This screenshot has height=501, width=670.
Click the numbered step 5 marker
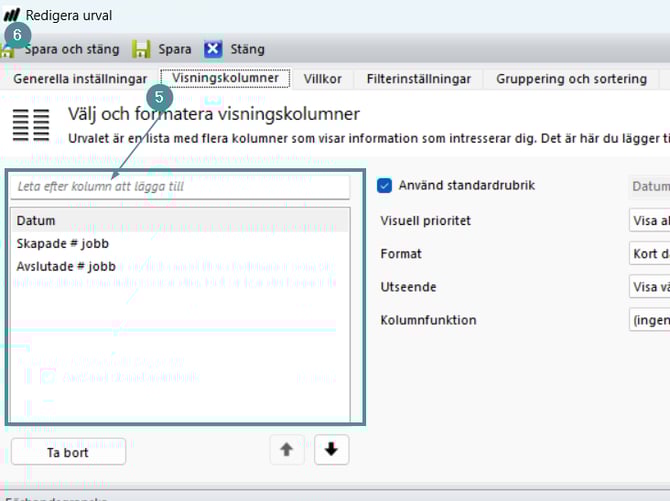click(x=160, y=98)
